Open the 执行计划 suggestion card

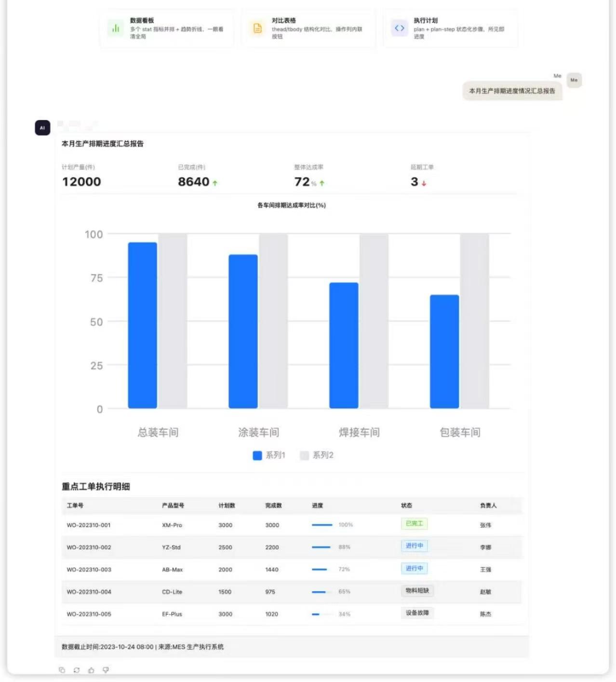coord(450,28)
